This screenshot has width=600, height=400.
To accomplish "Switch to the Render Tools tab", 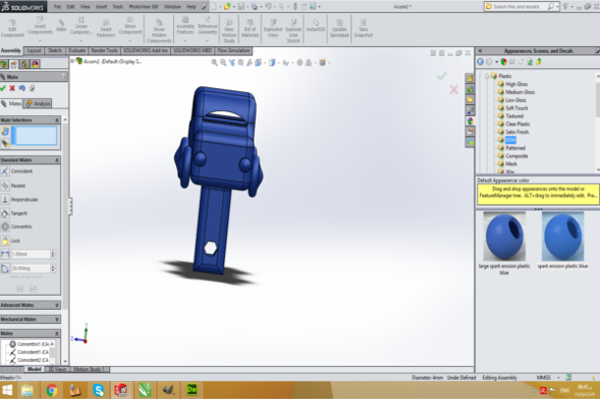I will (x=104, y=51).
